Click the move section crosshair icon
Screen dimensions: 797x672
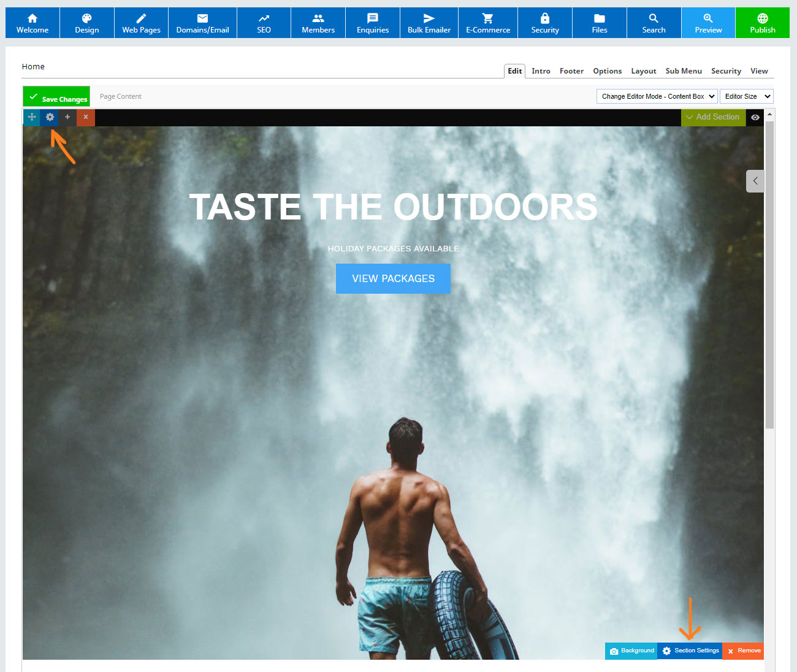coord(32,117)
